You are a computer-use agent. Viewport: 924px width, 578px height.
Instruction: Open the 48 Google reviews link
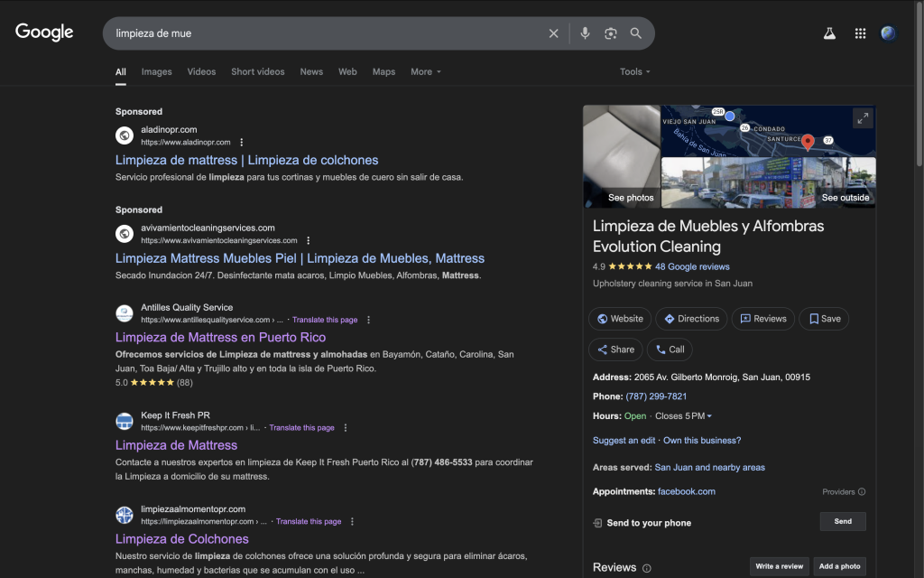coord(692,267)
